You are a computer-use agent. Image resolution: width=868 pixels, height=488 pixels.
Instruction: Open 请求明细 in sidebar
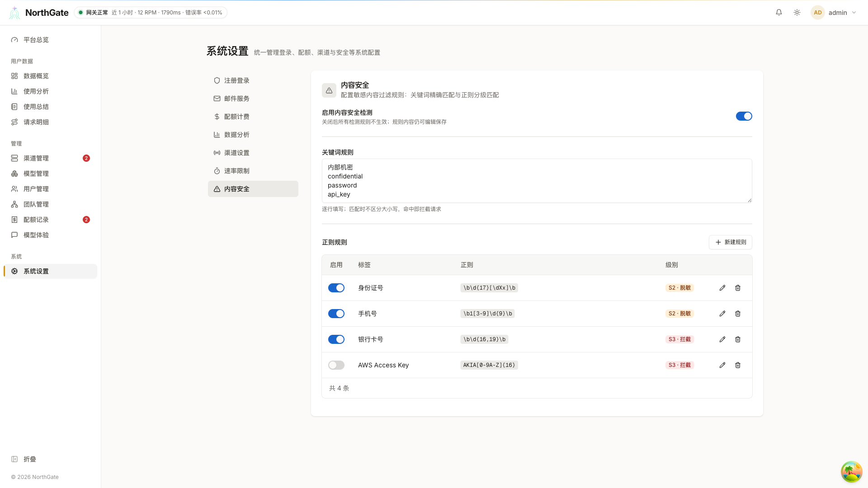coord(50,122)
